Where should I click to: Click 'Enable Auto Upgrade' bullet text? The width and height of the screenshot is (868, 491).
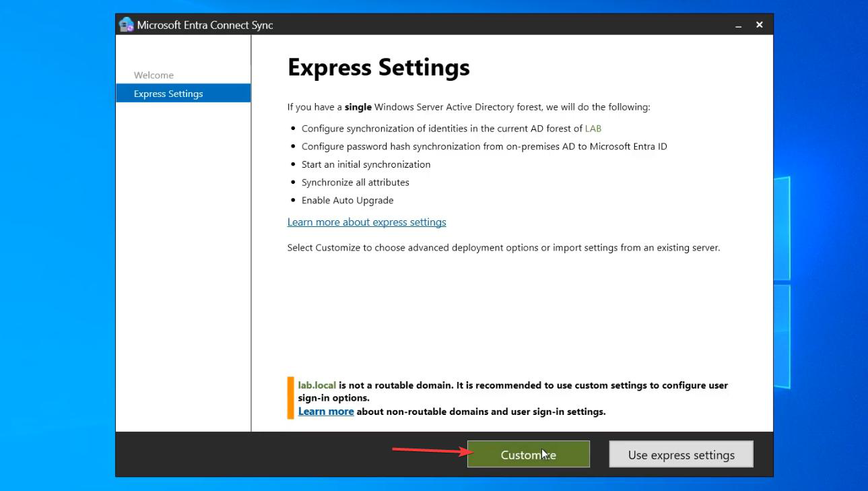click(347, 201)
